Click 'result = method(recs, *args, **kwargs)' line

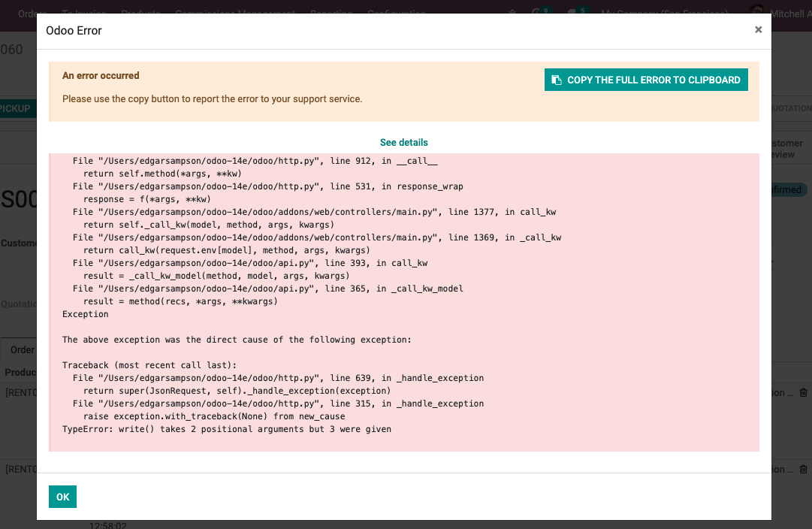click(x=180, y=301)
